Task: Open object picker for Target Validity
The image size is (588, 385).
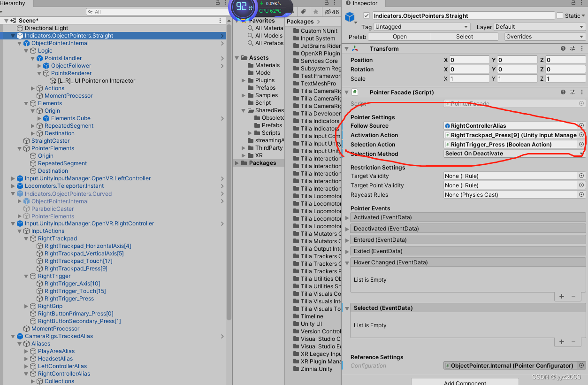Action: [x=581, y=176]
